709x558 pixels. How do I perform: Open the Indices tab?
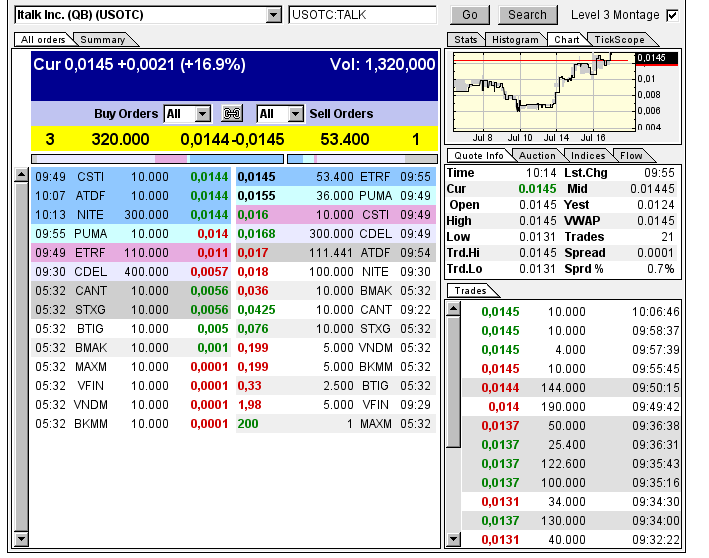tap(588, 156)
